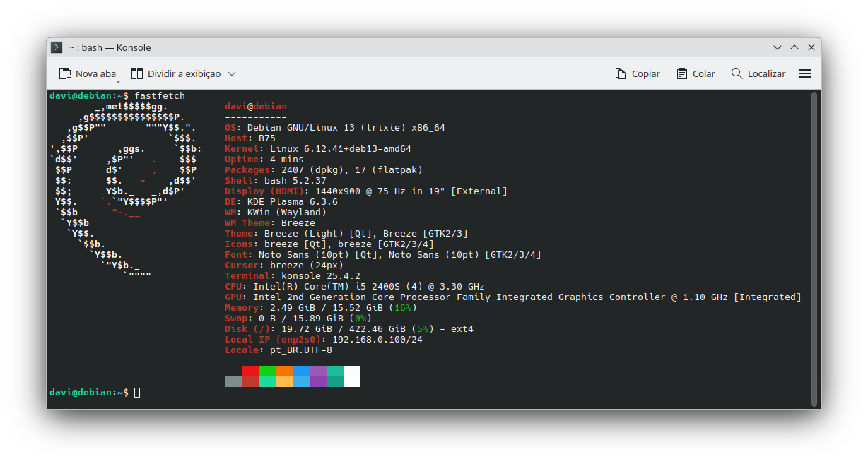This screenshot has height=464, width=868.
Task: Click the Uptime value '4 mins'
Action: point(287,160)
